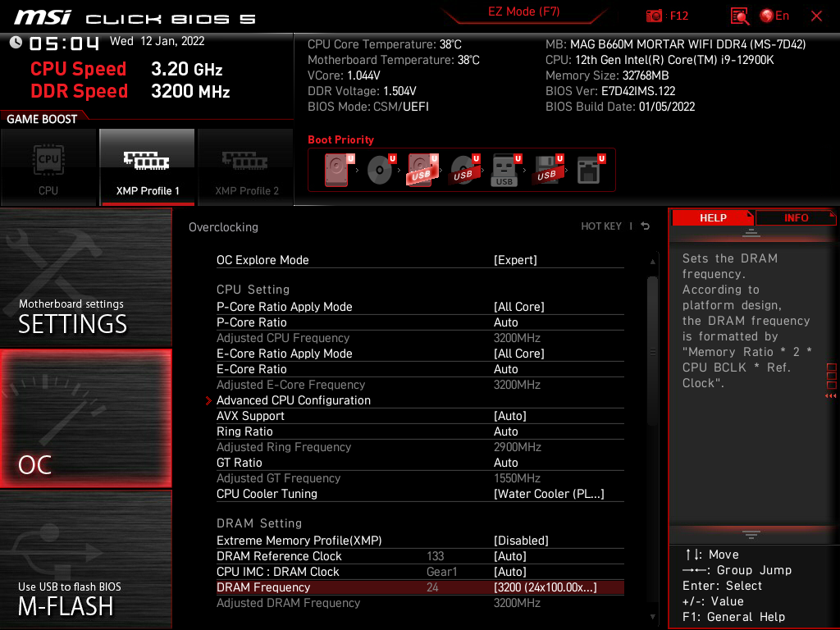Click the Adjusted CPU Frequency 3200MHz value

[x=517, y=338]
